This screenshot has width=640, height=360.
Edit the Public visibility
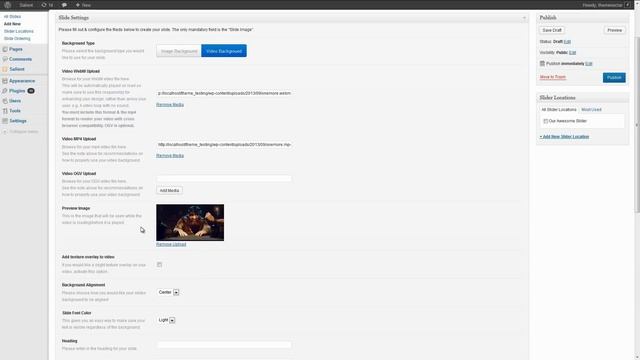pyautogui.click(x=573, y=53)
